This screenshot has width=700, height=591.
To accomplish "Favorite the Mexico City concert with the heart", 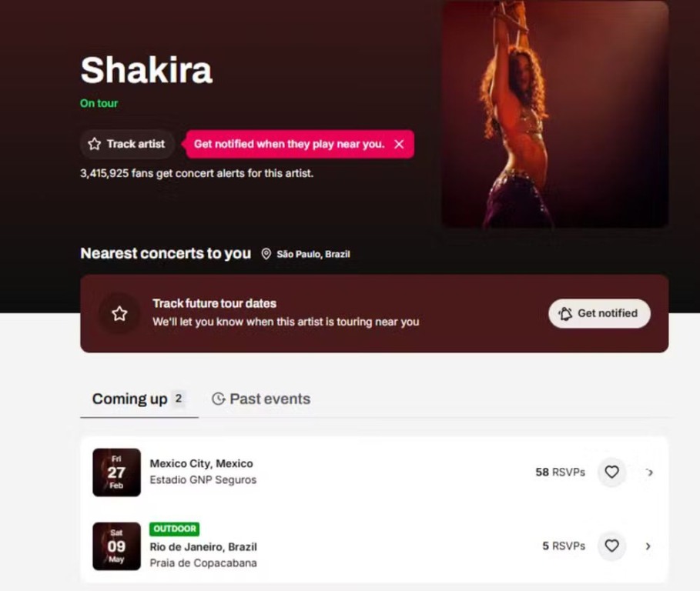I will [x=611, y=472].
